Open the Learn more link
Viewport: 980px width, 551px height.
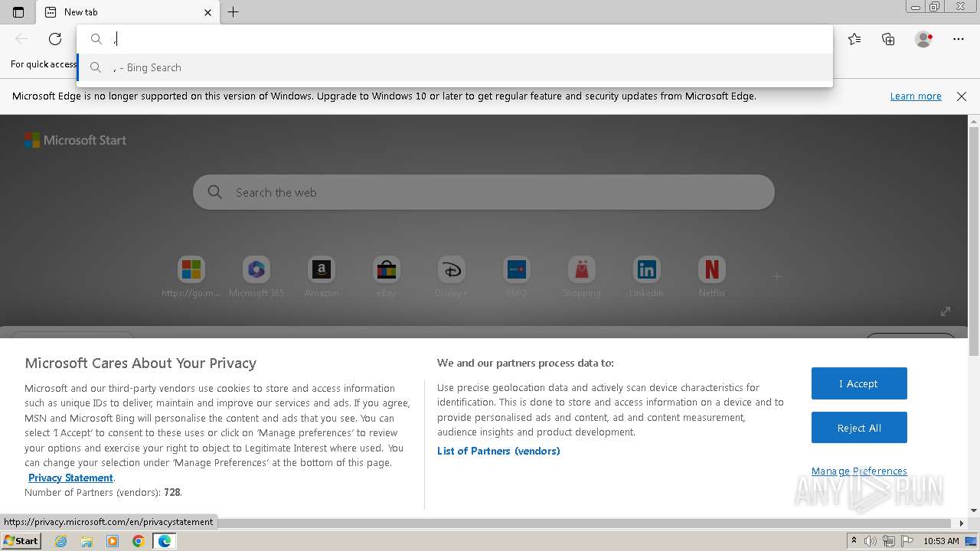pyautogui.click(x=916, y=96)
